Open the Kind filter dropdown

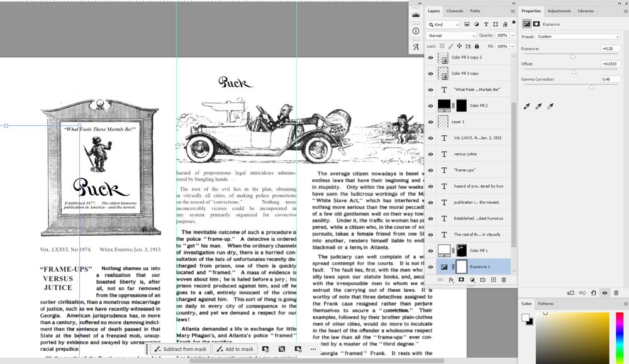pyautogui.click(x=443, y=25)
